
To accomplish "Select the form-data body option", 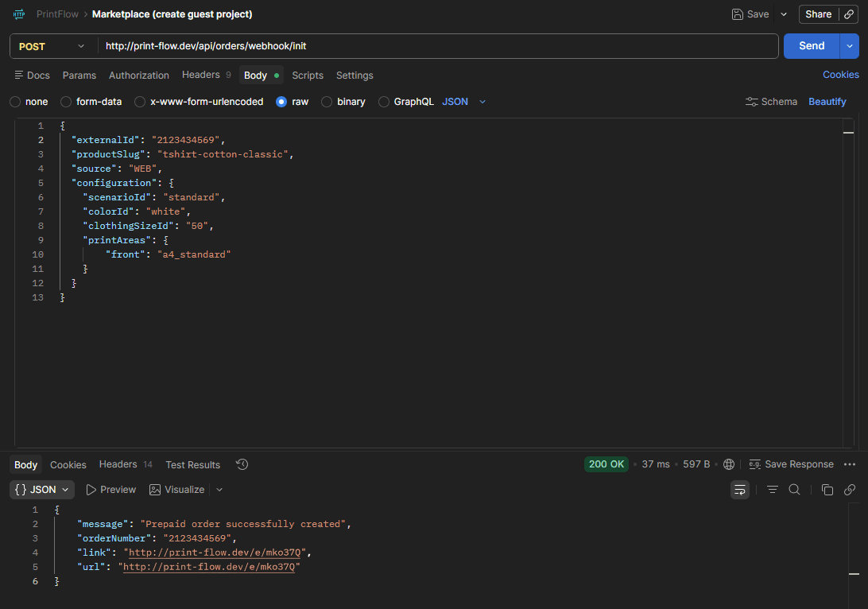I will pos(66,102).
